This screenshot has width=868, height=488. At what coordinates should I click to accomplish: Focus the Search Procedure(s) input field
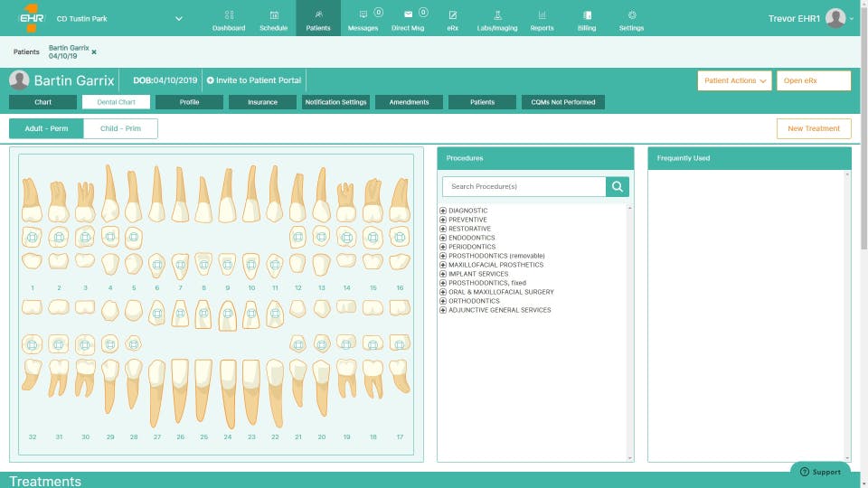pyautogui.click(x=524, y=186)
